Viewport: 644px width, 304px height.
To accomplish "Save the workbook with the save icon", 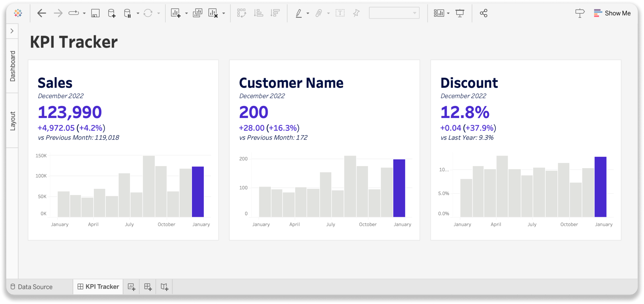I will tap(95, 13).
